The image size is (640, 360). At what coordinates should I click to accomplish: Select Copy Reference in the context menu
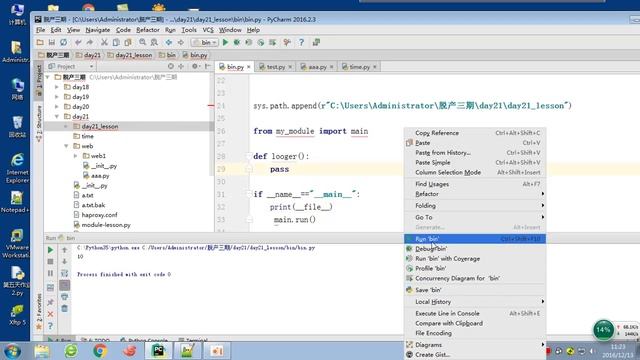(x=475, y=133)
